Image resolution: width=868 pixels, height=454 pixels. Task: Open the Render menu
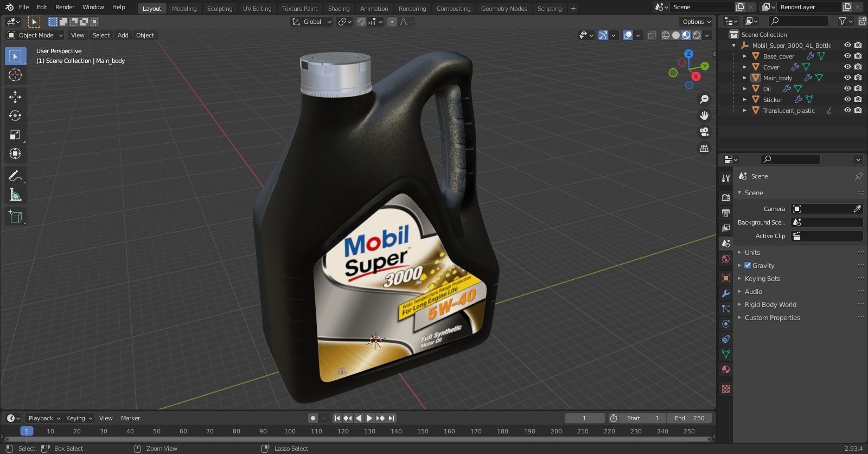65,7
